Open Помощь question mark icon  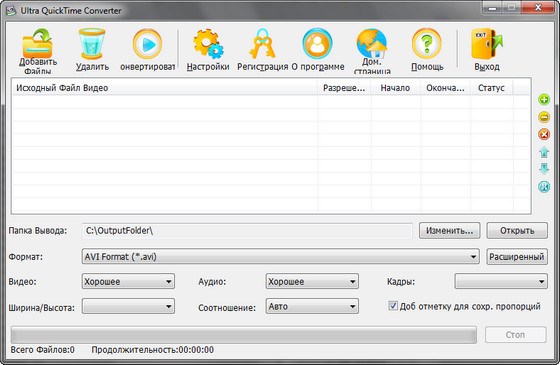click(x=427, y=44)
